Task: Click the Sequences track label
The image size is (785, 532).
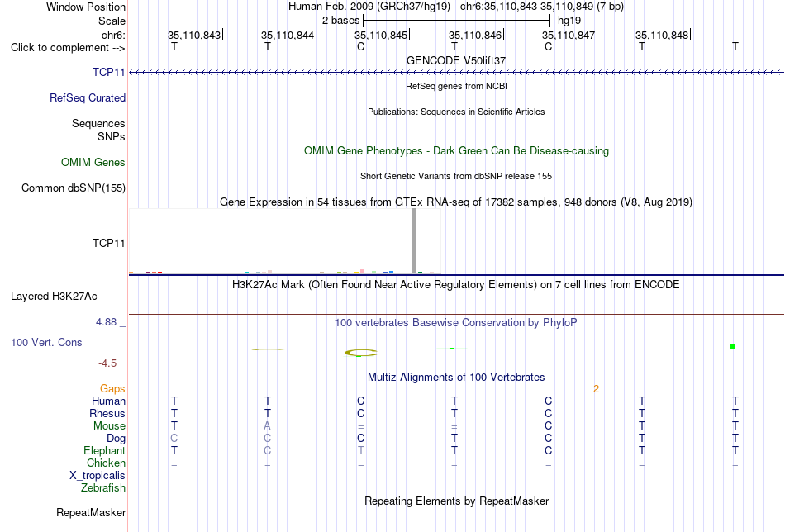Action: [98, 123]
